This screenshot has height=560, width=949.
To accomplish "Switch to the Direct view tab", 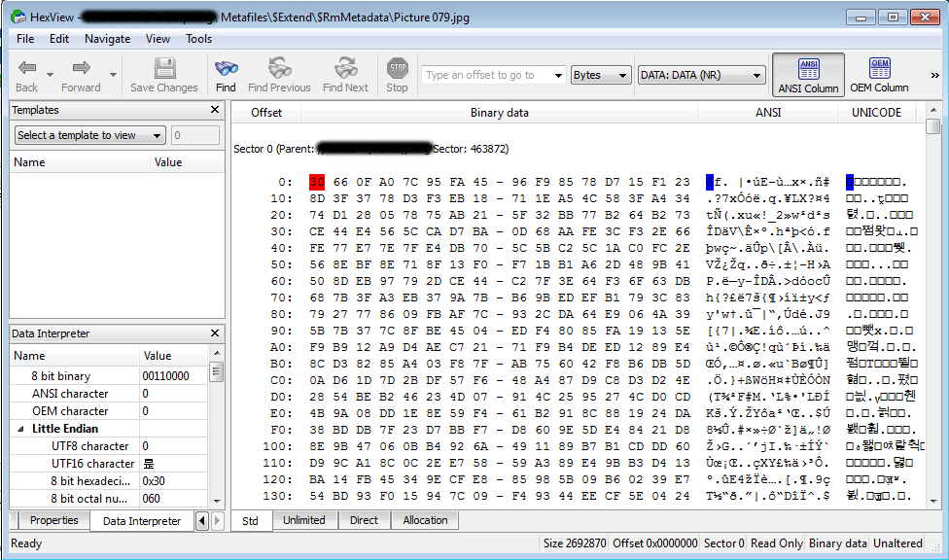I will (364, 520).
